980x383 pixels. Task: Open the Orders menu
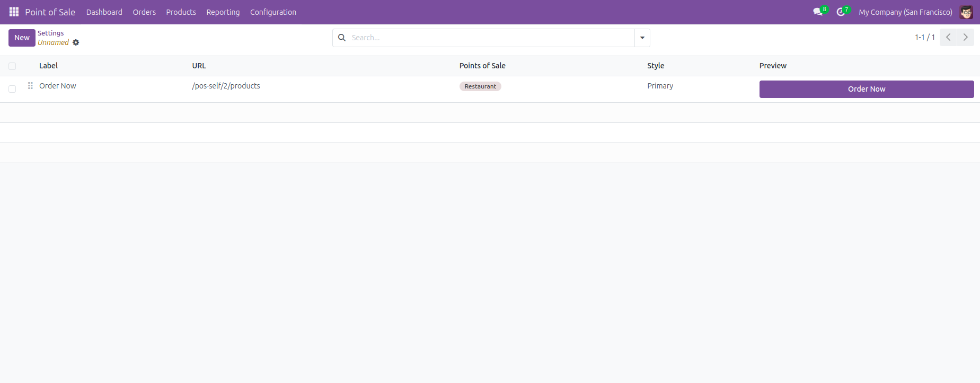pos(144,12)
